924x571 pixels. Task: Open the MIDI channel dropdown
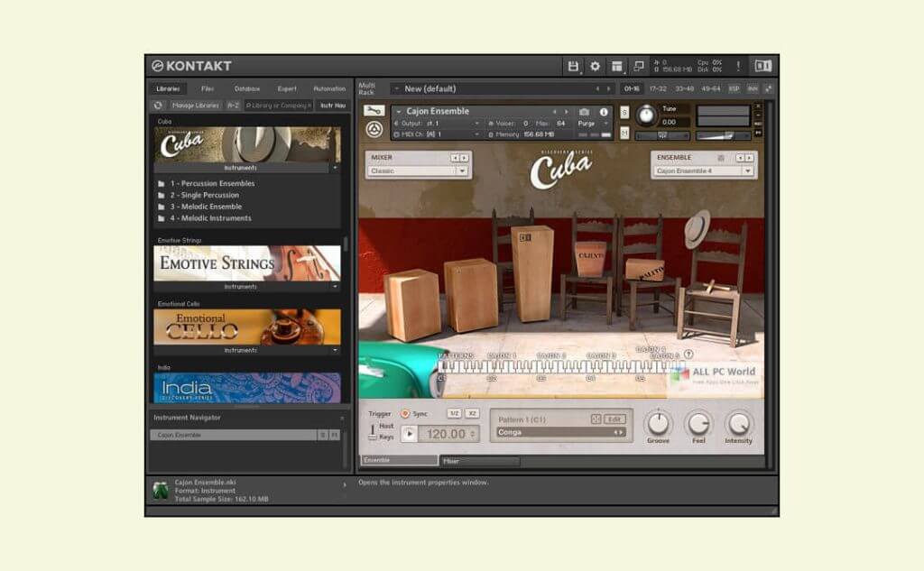pyautogui.click(x=436, y=134)
